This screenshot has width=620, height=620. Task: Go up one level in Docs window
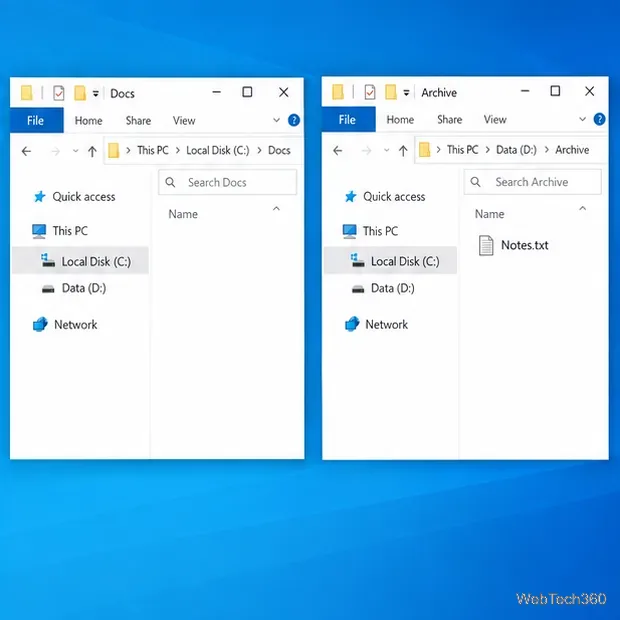(x=92, y=151)
